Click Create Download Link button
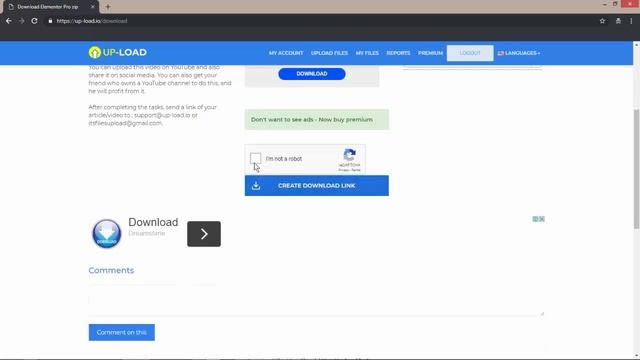 [x=317, y=186]
